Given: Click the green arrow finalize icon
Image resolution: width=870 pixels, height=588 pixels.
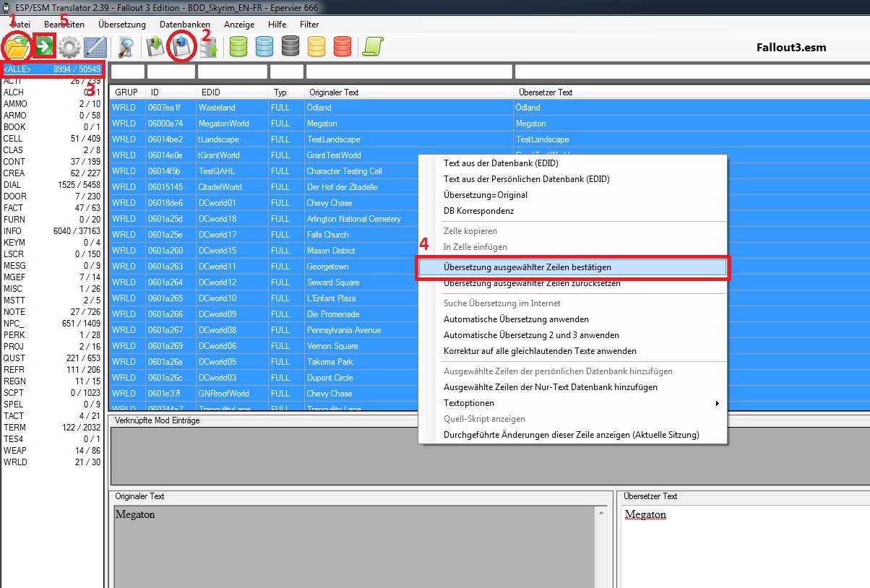Looking at the screenshot, I should click(x=45, y=48).
